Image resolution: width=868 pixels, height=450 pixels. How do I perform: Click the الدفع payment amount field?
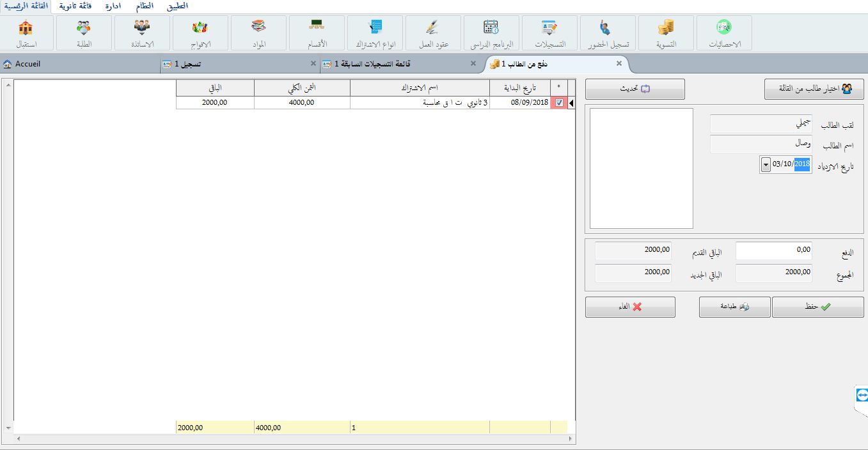pyautogui.click(x=773, y=251)
